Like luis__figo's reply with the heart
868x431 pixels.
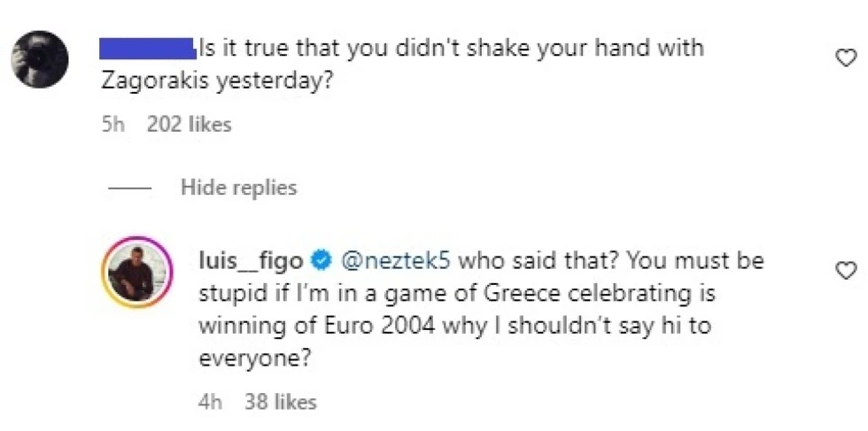tap(846, 270)
